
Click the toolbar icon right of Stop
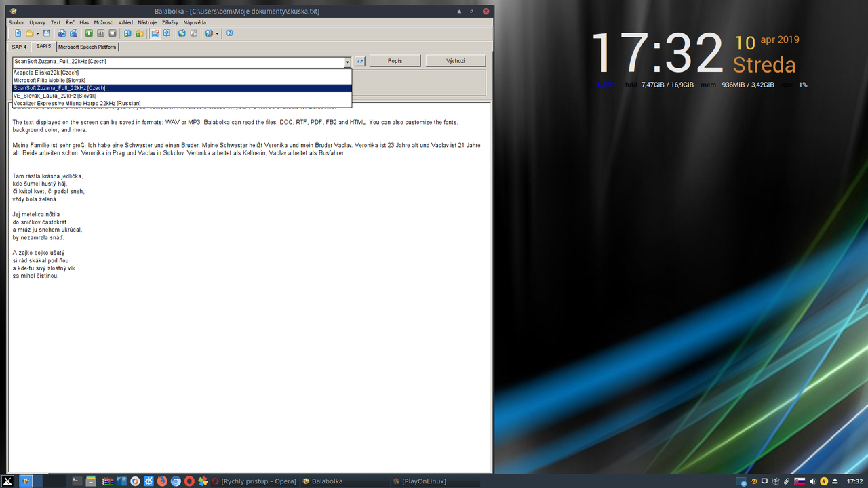127,33
